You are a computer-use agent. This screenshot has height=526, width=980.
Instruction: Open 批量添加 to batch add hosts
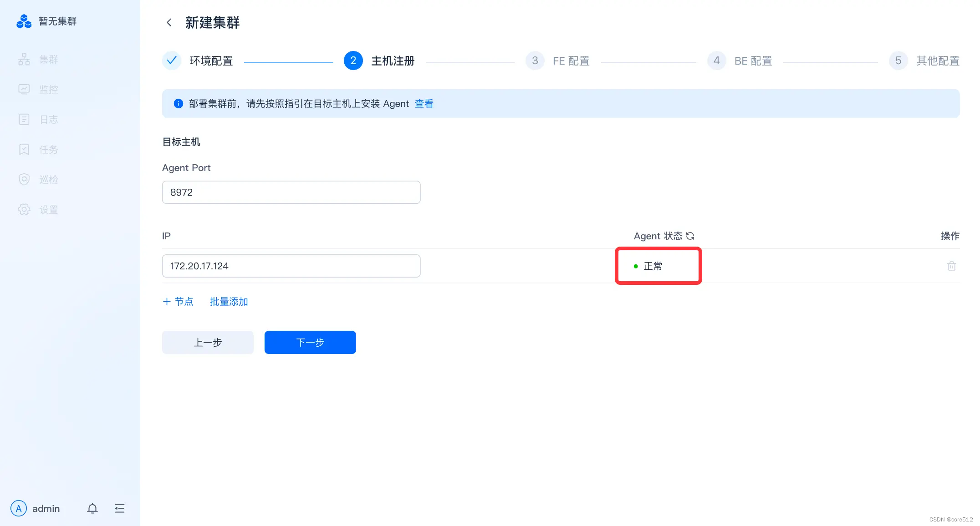tap(229, 301)
